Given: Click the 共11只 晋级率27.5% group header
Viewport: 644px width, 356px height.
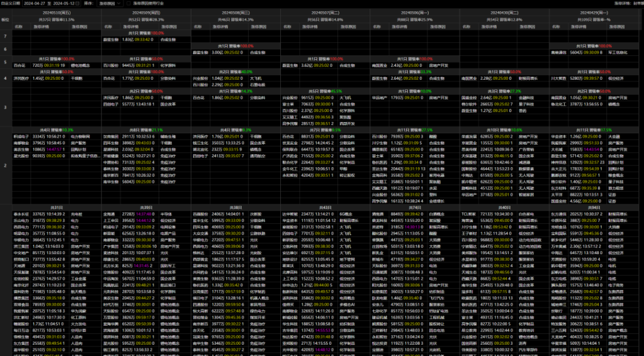Looking at the screenshot, I should (415, 130).
